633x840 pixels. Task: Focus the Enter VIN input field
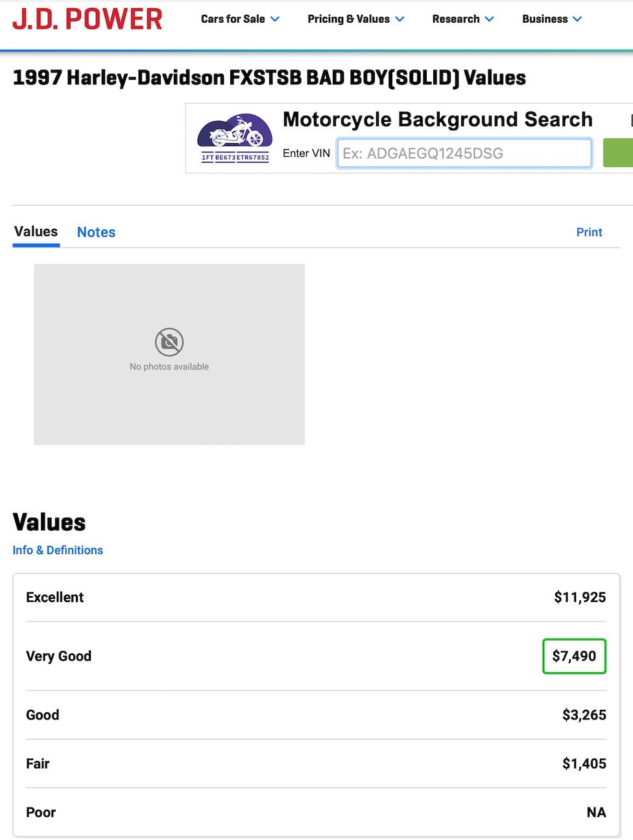pyautogui.click(x=464, y=154)
